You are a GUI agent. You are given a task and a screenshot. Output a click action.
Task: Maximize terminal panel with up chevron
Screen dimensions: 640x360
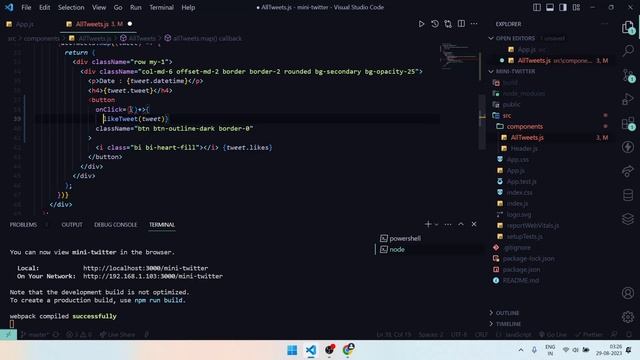[461, 224]
